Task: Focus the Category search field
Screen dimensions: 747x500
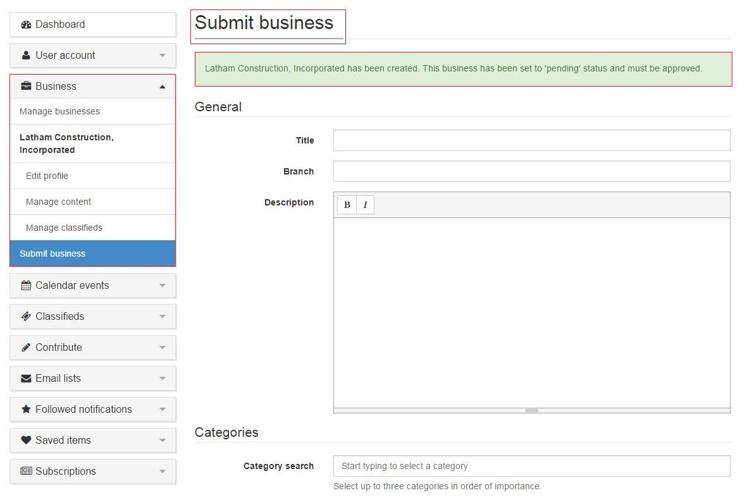Action: tap(532, 466)
